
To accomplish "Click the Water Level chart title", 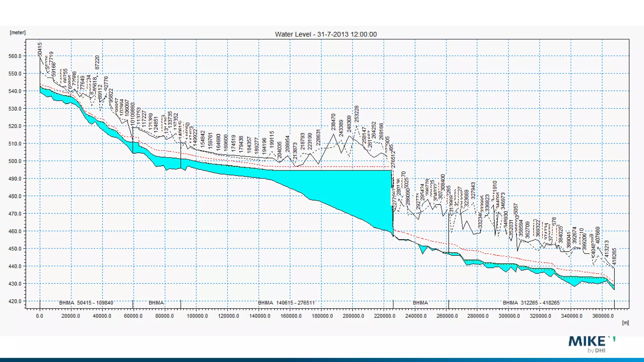I will [326, 34].
